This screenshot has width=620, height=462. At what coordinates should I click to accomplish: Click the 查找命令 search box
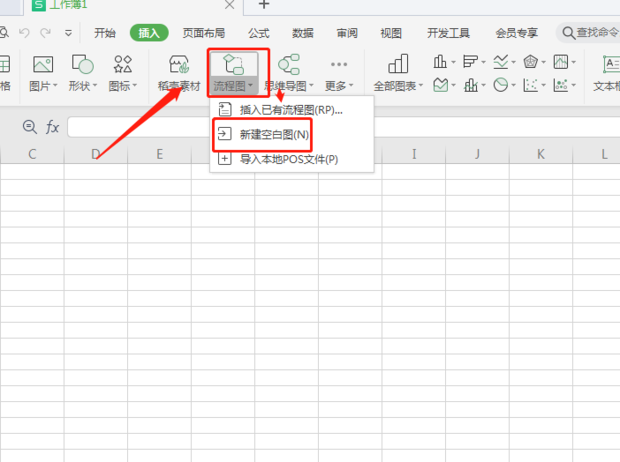588,32
